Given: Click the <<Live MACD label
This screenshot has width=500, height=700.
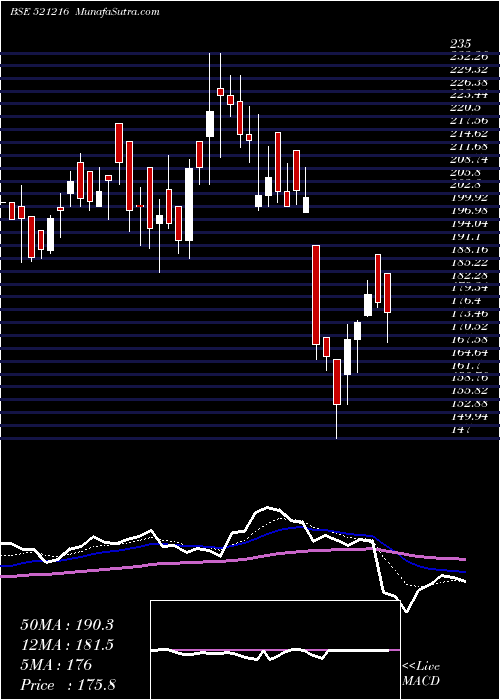Looking at the screenshot, I should coord(421,674).
